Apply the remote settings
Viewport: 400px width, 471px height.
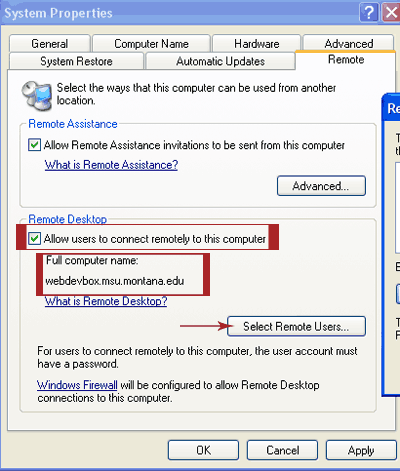pyautogui.click(x=361, y=450)
